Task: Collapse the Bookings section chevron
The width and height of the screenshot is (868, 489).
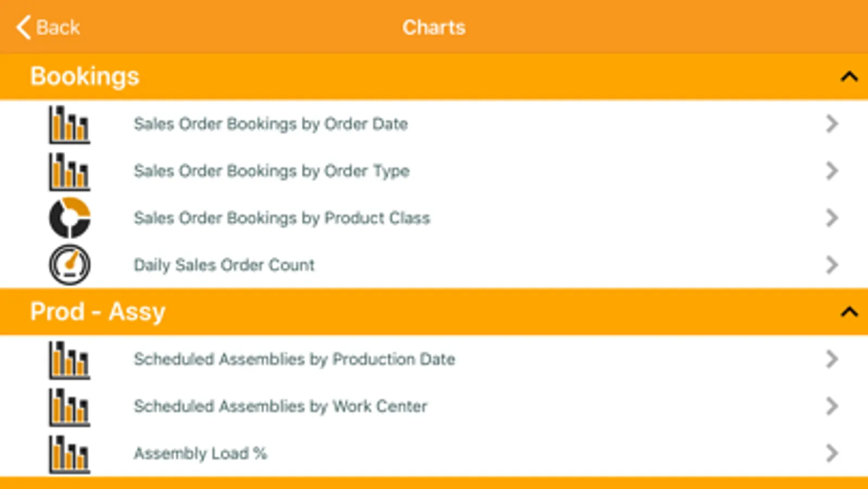Action: coord(849,77)
